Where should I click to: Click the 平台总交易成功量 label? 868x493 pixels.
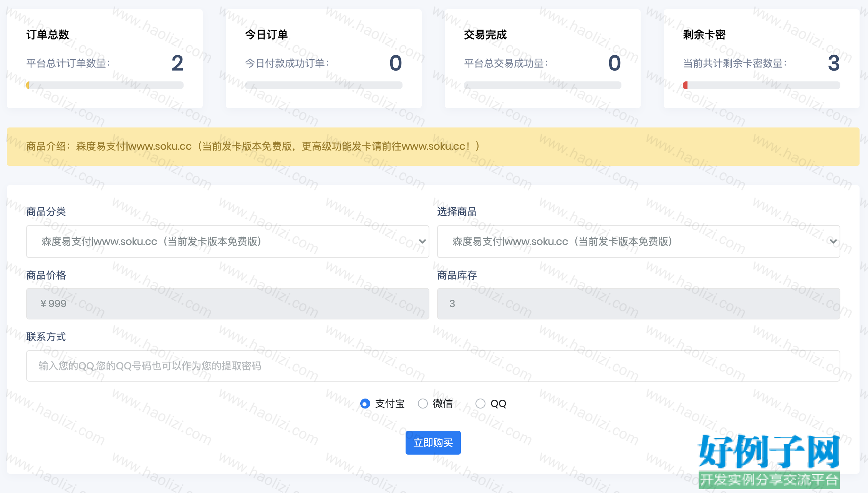click(x=506, y=63)
